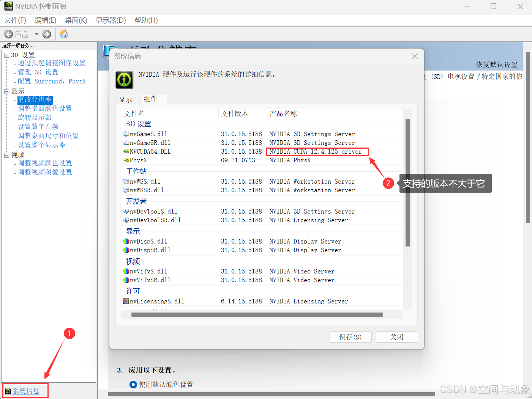The height and width of the screenshot is (399, 532).
Task: Collapse the 视频 tree node
Action: coord(6,155)
